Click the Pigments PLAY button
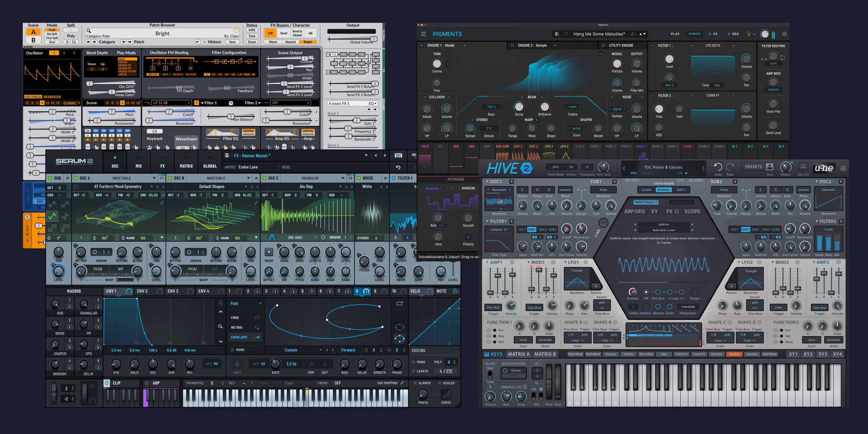Screen dimensions: 868x434 pos(675,34)
